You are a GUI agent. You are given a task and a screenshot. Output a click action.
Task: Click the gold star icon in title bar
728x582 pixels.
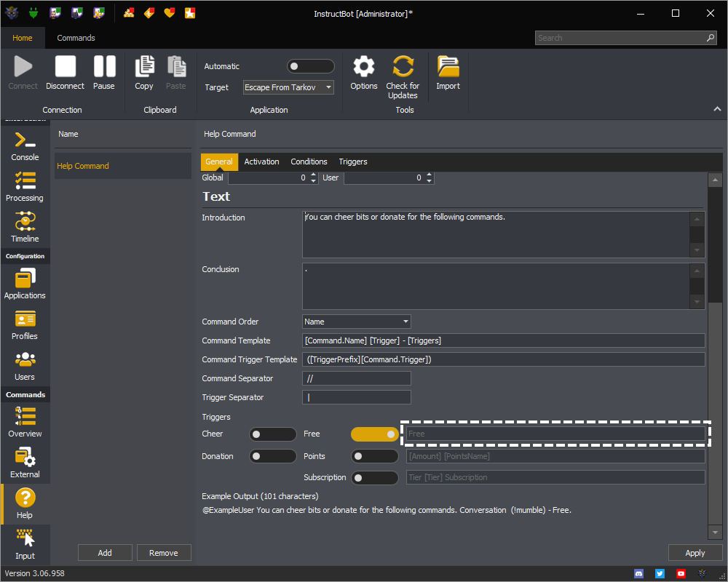coord(190,13)
